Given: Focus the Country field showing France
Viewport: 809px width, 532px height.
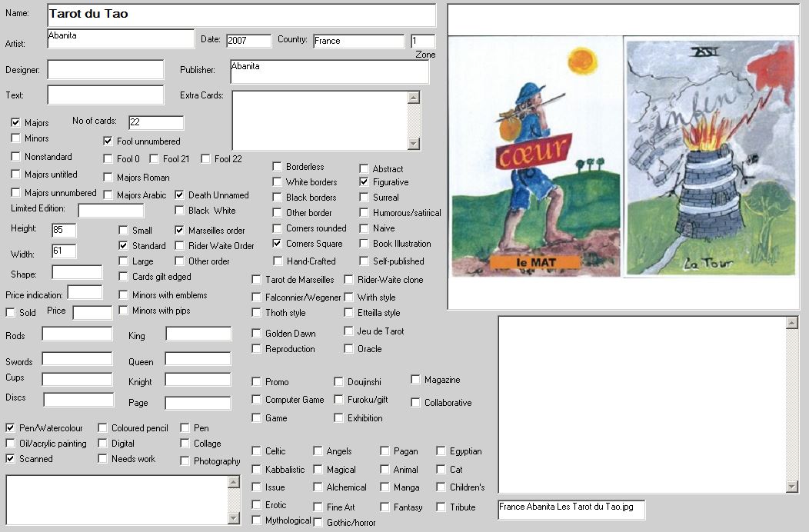Looking at the screenshot, I should (358, 41).
